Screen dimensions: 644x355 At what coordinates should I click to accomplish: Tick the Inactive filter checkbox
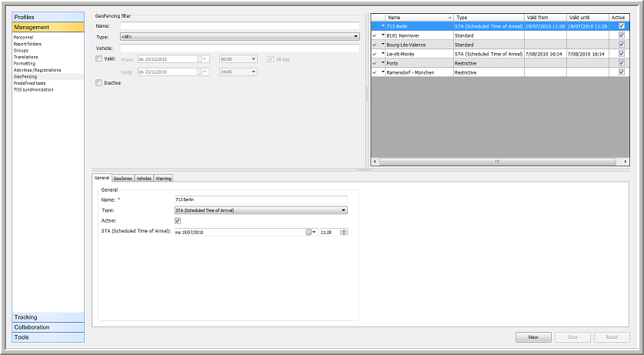point(98,83)
